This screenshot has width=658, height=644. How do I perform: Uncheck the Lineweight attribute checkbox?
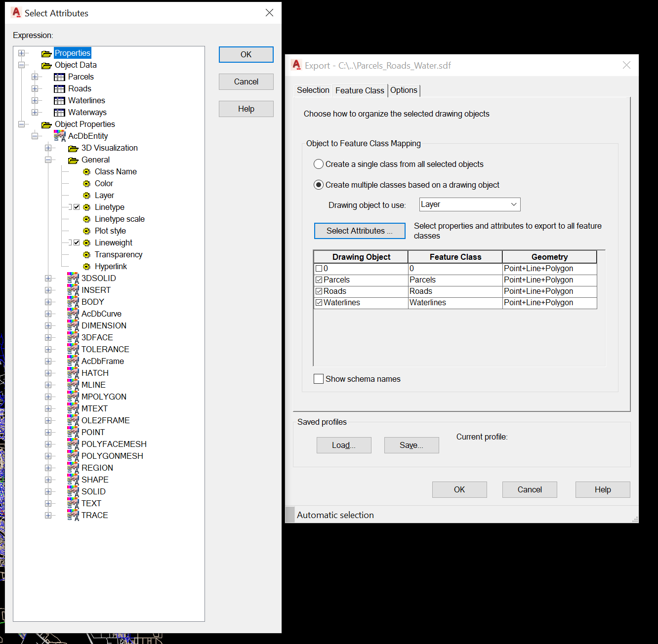[77, 242]
